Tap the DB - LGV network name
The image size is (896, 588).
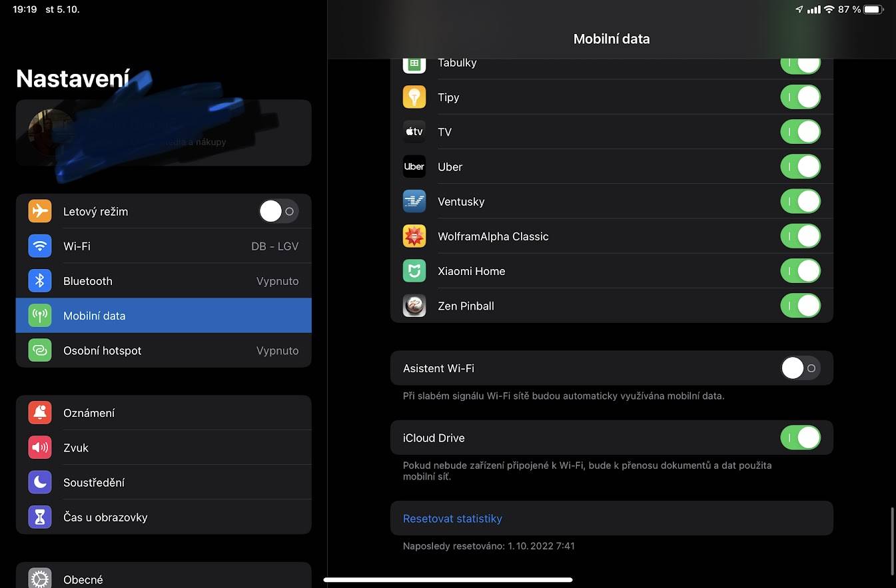click(274, 246)
